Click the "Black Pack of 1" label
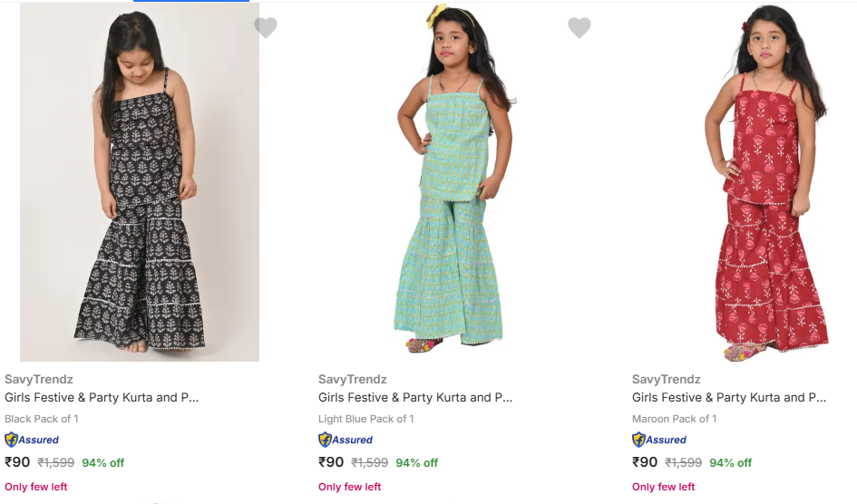 click(x=42, y=419)
